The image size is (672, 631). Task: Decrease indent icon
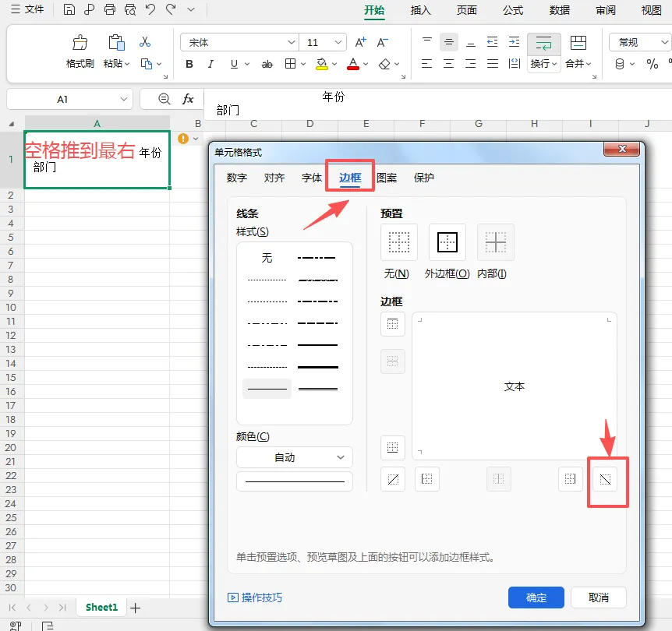pyautogui.click(x=493, y=42)
